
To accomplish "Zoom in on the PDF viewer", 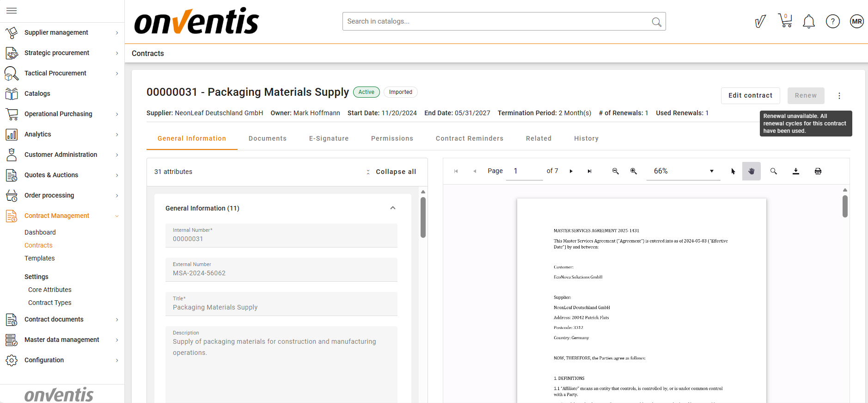I will [x=633, y=171].
